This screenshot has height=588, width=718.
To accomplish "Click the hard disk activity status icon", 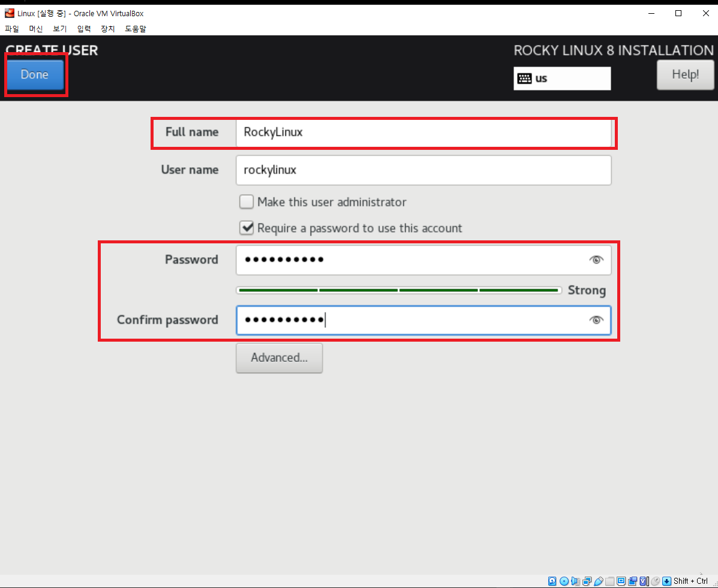I will click(552, 581).
